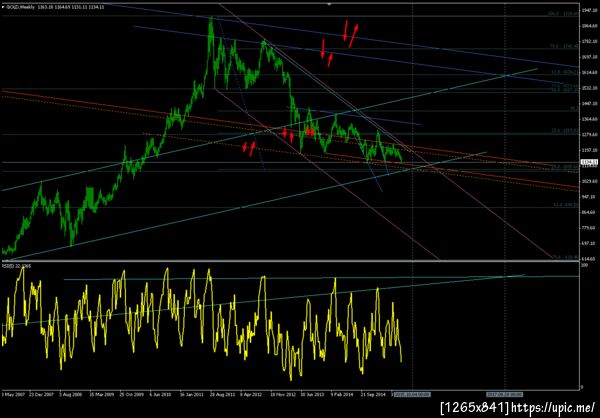Click the 6 Jun 2010 date label
This screenshot has height=418, width=600.
(161, 394)
